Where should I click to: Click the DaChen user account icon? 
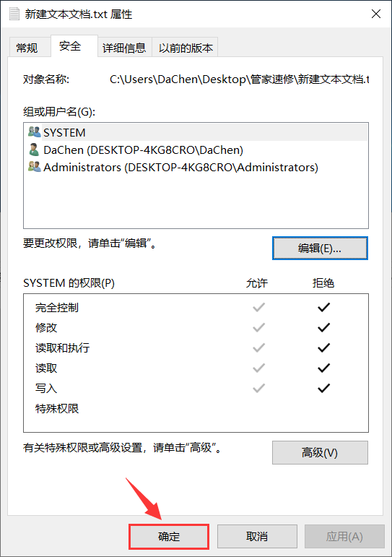pyautogui.click(x=35, y=150)
